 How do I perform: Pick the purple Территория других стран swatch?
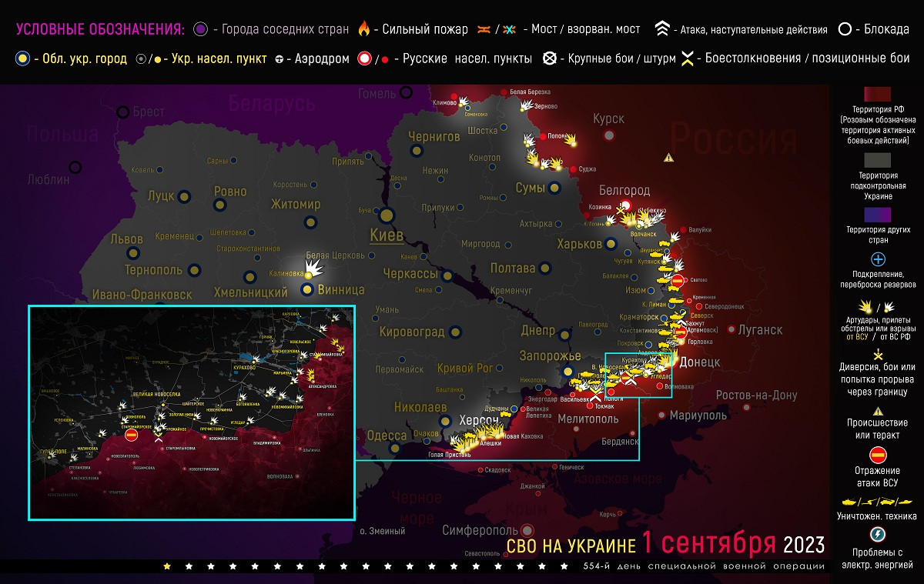point(878,214)
